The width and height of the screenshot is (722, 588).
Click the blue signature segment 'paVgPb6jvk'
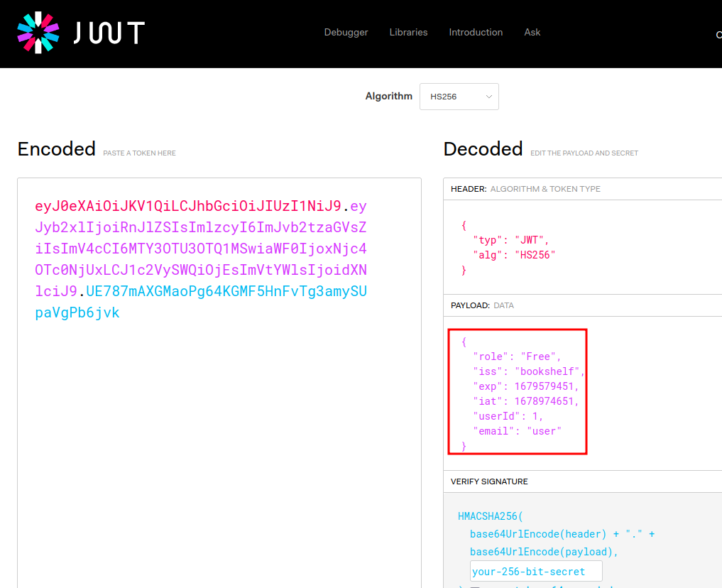[x=77, y=312]
